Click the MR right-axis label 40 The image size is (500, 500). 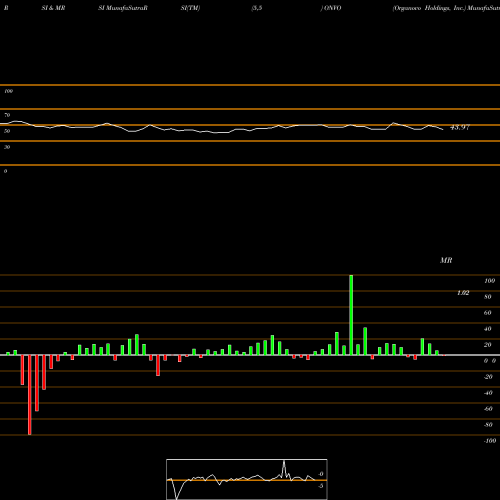(488, 329)
